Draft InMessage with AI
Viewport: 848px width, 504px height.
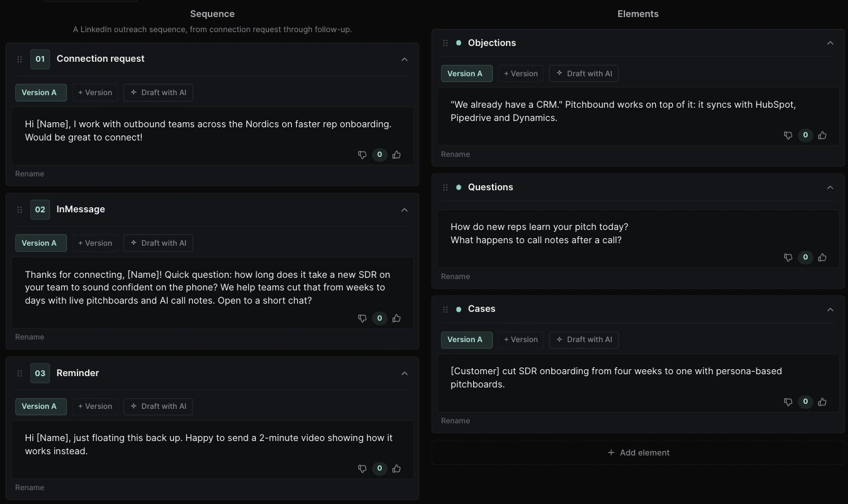(158, 243)
